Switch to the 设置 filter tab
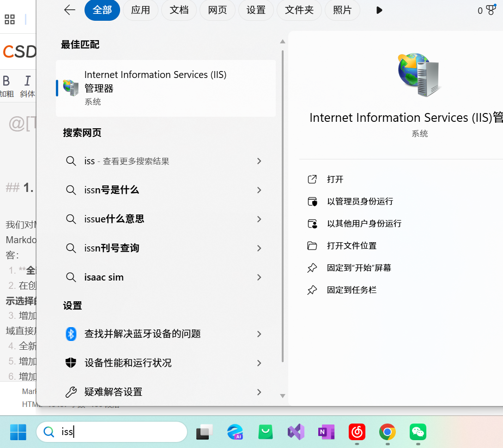Screen dimensions: 503x448 click(256, 10)
